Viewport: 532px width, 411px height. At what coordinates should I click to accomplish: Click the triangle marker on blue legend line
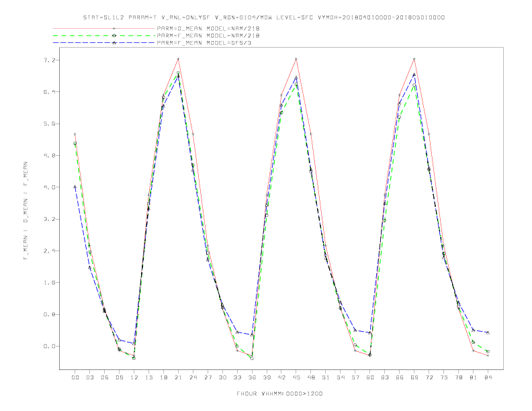114,43
